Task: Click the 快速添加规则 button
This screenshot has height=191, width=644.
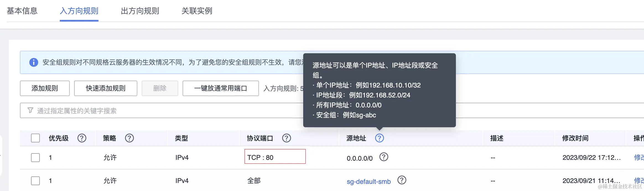Action: click(x=106, y=88)
